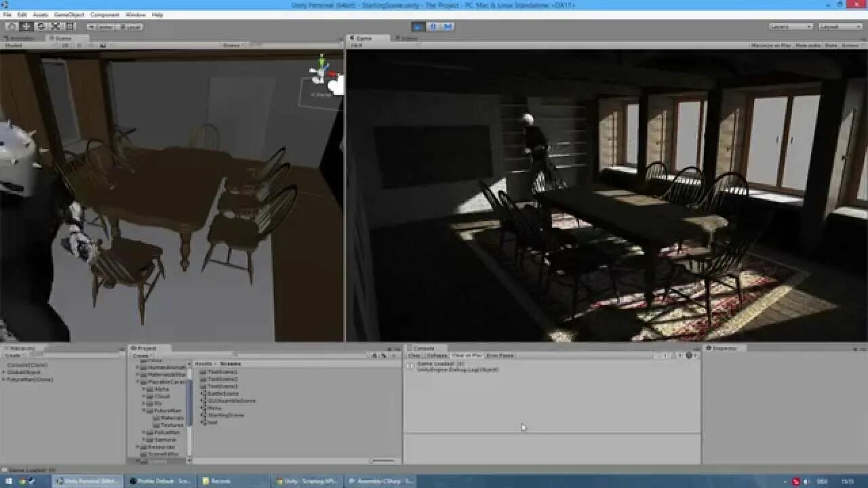Open the File menu
This screenshot has height=488, width=868.
coord(7,14)
